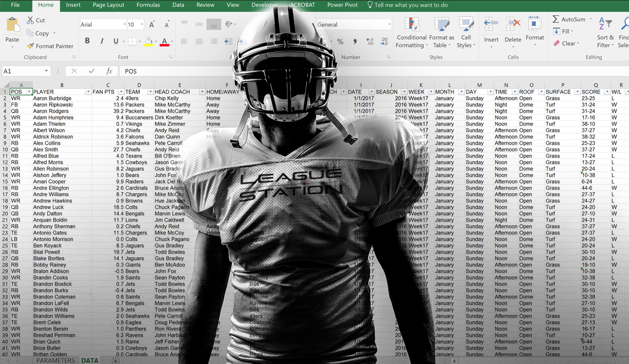Click the Orientation text angle icon
The height and width of the screenshot is (364, 629).
[228, 24]
